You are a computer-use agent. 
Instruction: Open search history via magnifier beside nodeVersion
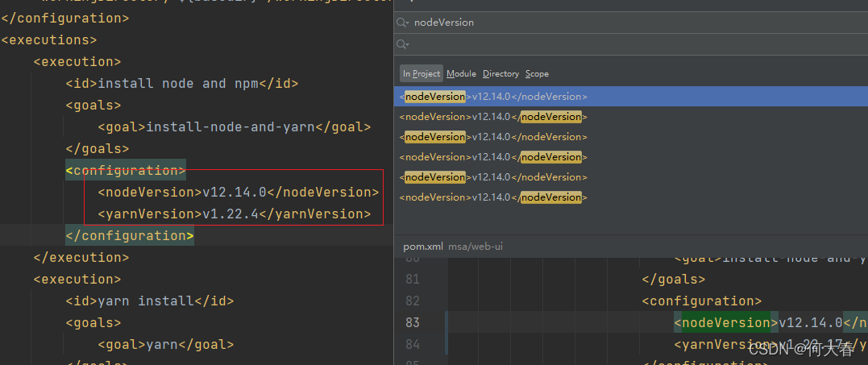pos(402,23)
